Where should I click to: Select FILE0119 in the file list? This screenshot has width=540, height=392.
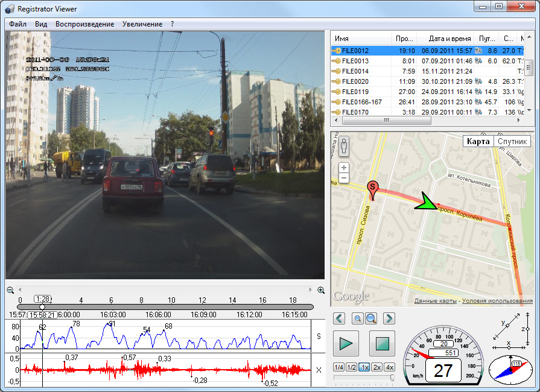(355, 92)
